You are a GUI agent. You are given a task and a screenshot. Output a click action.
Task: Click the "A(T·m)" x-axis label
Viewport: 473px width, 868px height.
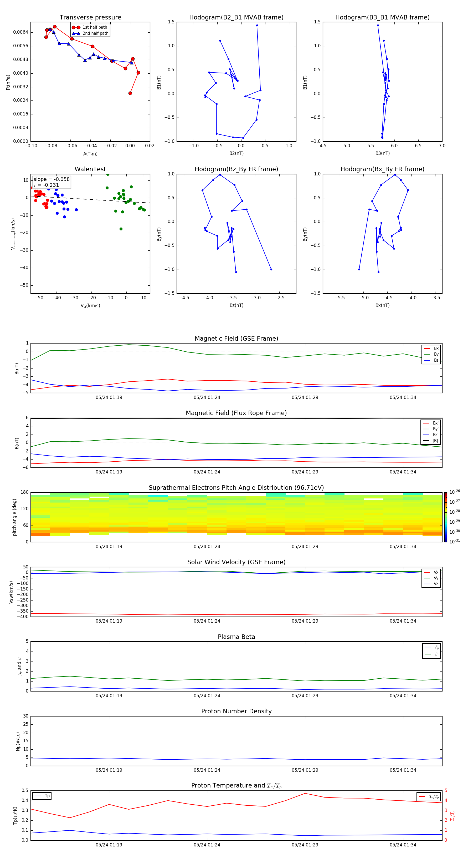coord(90,154)
